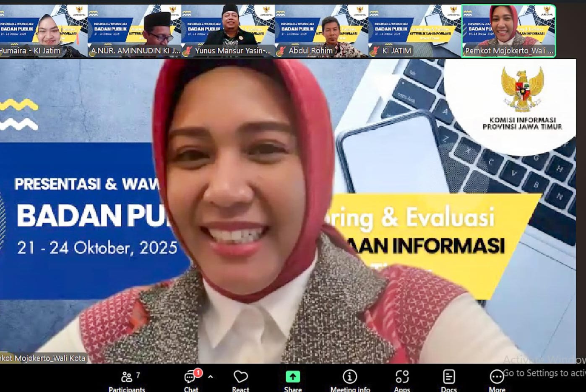This screenshot has width=586, height=392.
Task: Click muted mic icon beside Yunus Mansur Yasin
Action: [x=188, y=51]
